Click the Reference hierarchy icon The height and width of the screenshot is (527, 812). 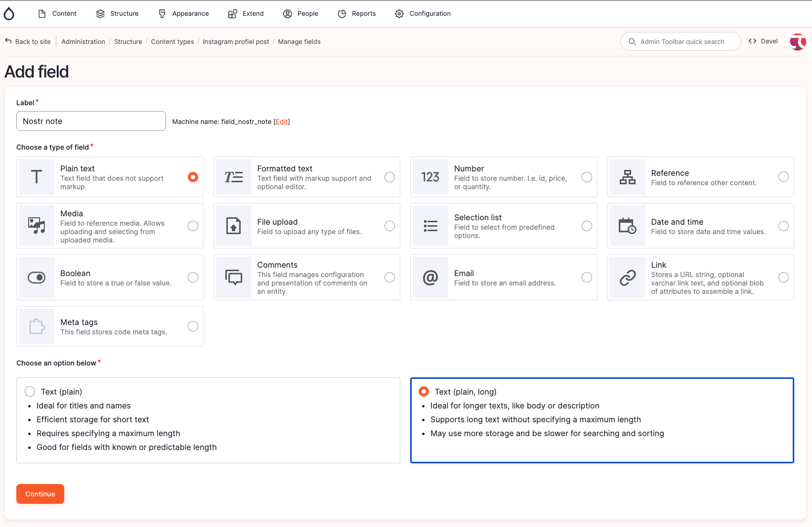point(627,177)
